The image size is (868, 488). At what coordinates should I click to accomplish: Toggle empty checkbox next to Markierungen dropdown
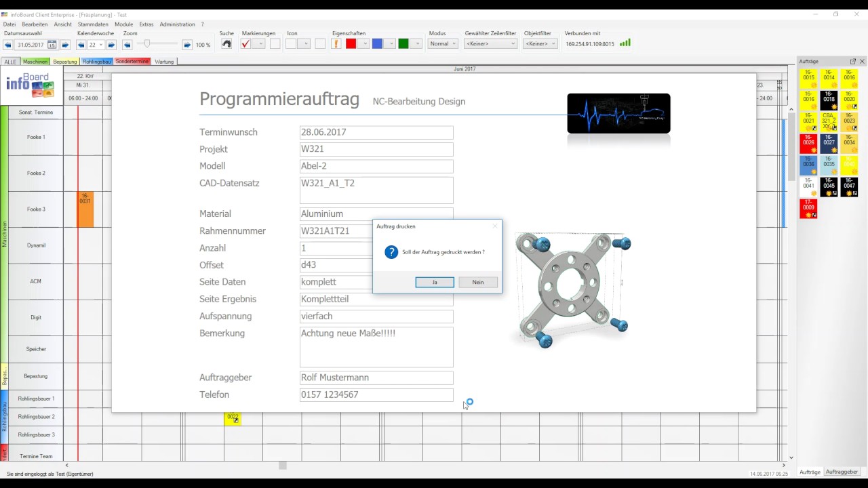click(x=275, y=44)
